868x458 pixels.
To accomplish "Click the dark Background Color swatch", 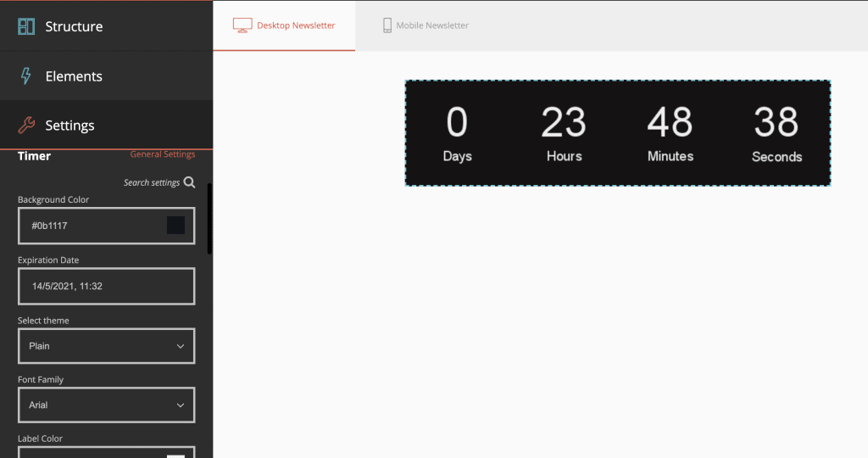I will click(175, 226).
